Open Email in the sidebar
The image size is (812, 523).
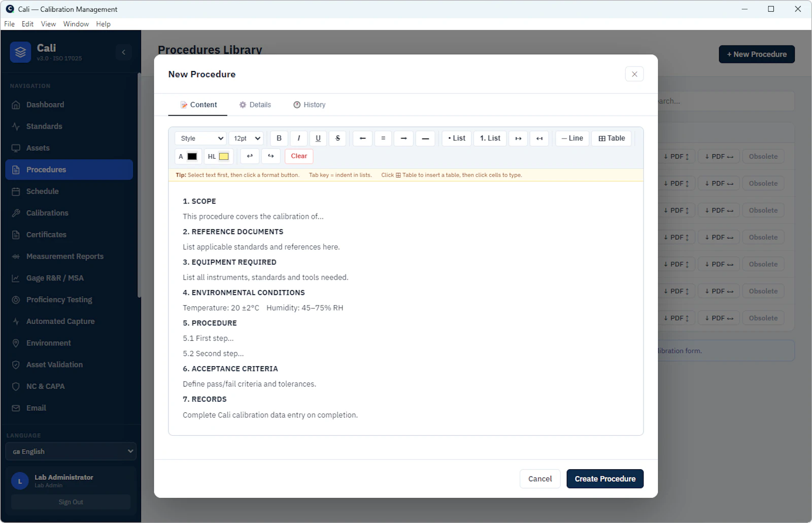tap(69, 408)
